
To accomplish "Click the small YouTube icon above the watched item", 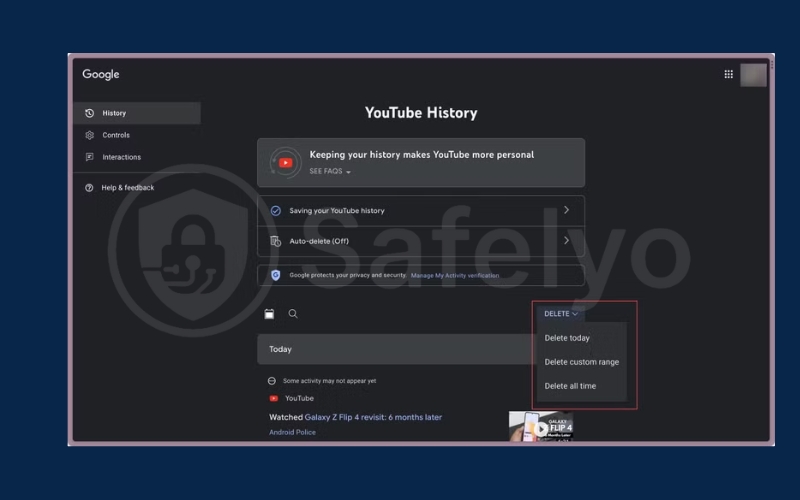I will pyautogui.click(x=274, y=398).
